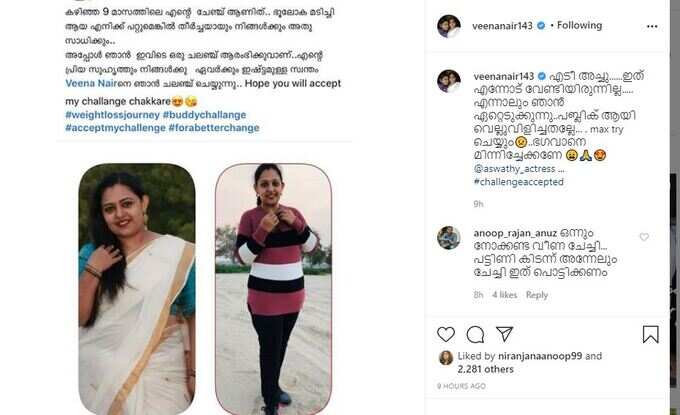
Task: Reply to anoop_rajan_anuz's comment
Action: pyautogui.click(x=537, y=295)
